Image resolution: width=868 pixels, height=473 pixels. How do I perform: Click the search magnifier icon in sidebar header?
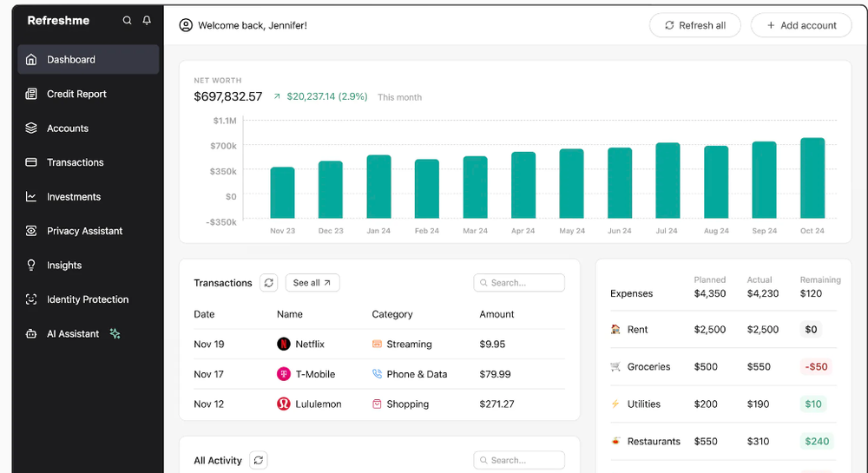[x=128, y=21]
